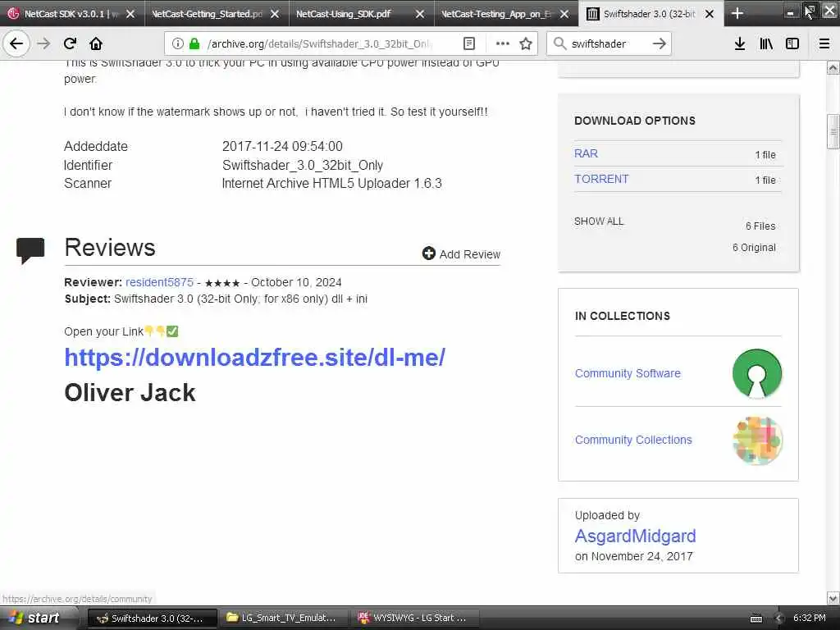Click the vertical scrollbar thumb
The image size is (840, 630).
coord(833,132)
